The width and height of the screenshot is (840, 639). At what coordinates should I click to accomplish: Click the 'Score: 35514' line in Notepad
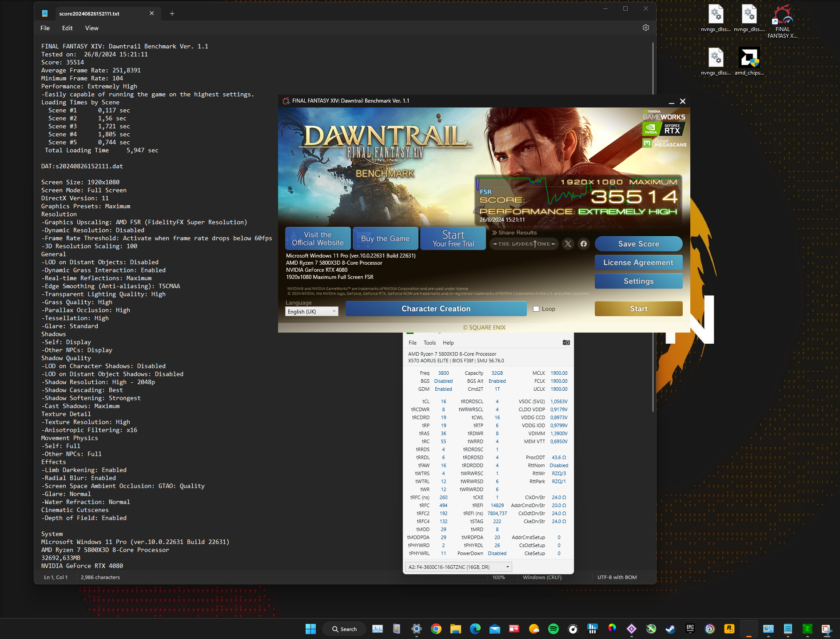(63, 62)
